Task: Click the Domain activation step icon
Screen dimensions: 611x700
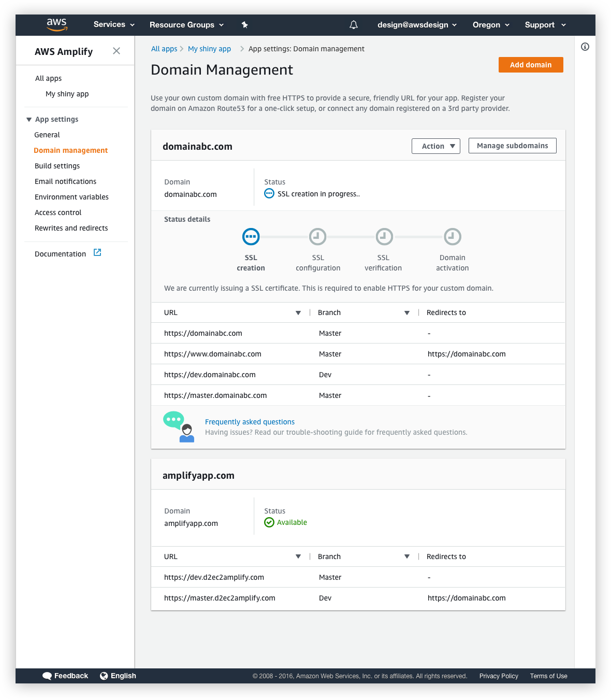Action: 453,237
